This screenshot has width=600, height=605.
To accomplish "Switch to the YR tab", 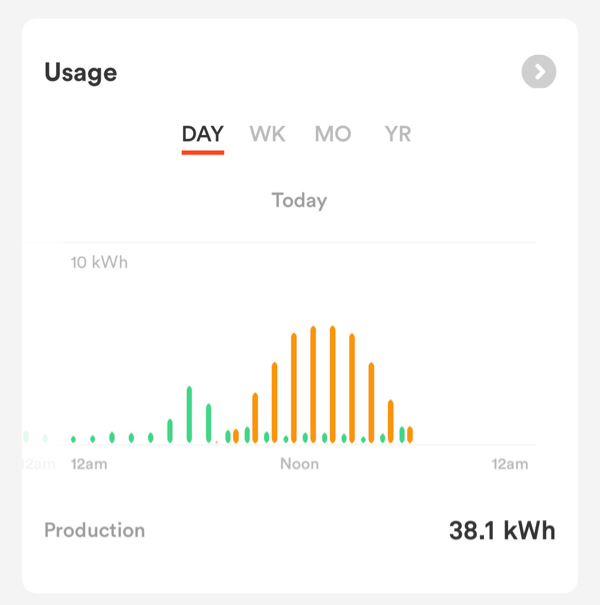I will [398, 134].
